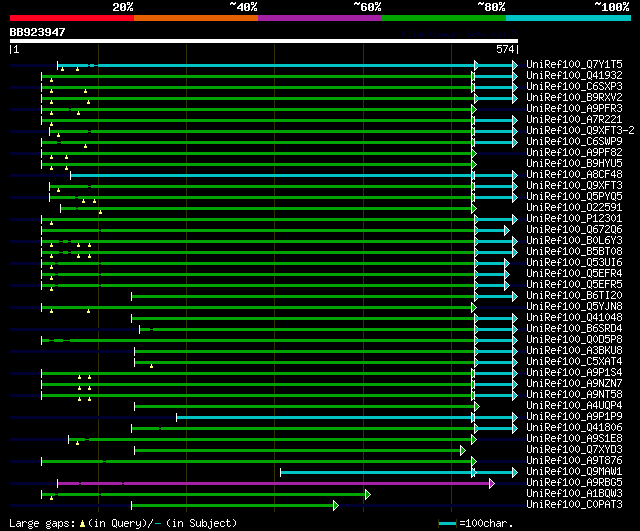Select UniRef100_Q5YJN8 entry
The width and height of the screenshot is (640, 531).
pos(574,307)
